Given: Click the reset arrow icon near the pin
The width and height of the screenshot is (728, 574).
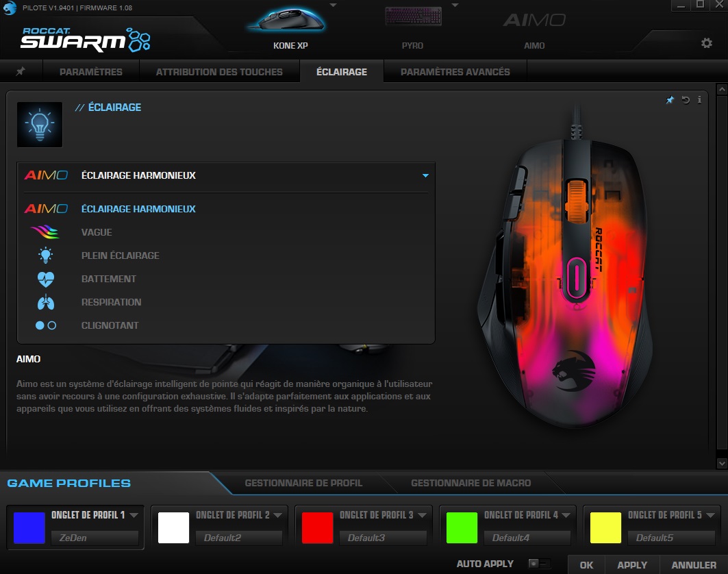Looking at the screenshot, I should click(685, 100).
